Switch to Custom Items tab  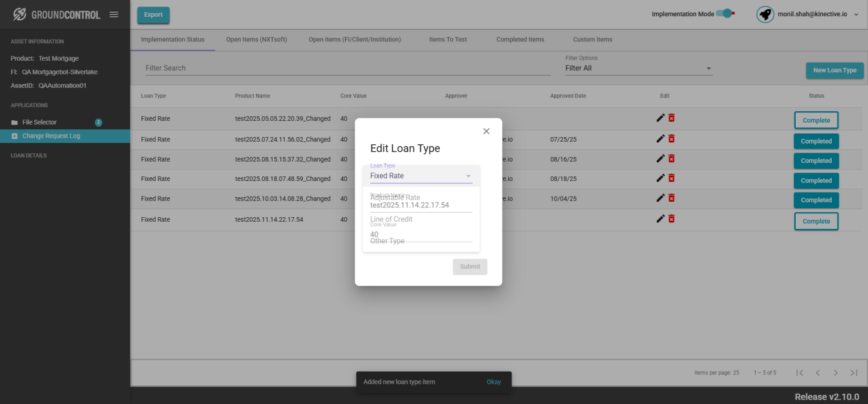(x=593, y=39)
